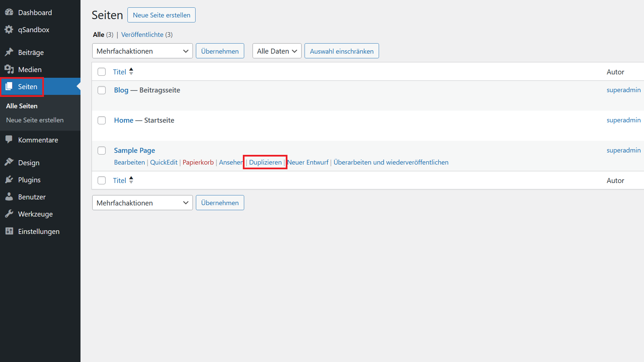Screen dimensions: 644x362
Task: Open Werkzeuge menu label
Action: click(x=35, y=214)
